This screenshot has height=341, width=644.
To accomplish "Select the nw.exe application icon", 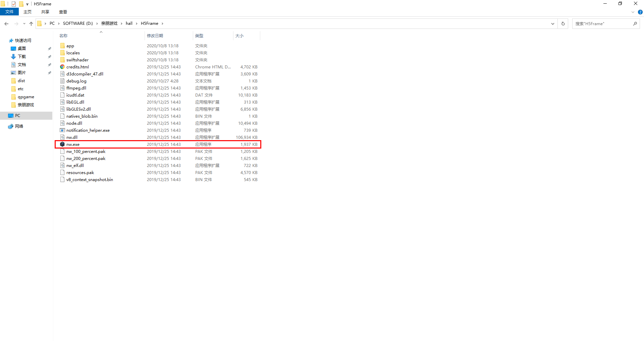I will coord(62,144).
